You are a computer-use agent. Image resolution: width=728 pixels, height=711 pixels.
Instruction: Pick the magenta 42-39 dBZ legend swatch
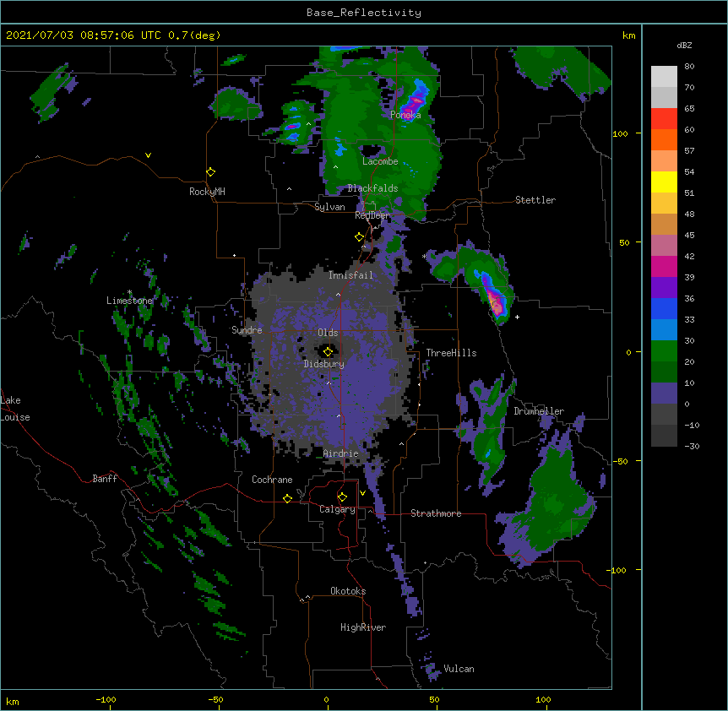point(664,266)
